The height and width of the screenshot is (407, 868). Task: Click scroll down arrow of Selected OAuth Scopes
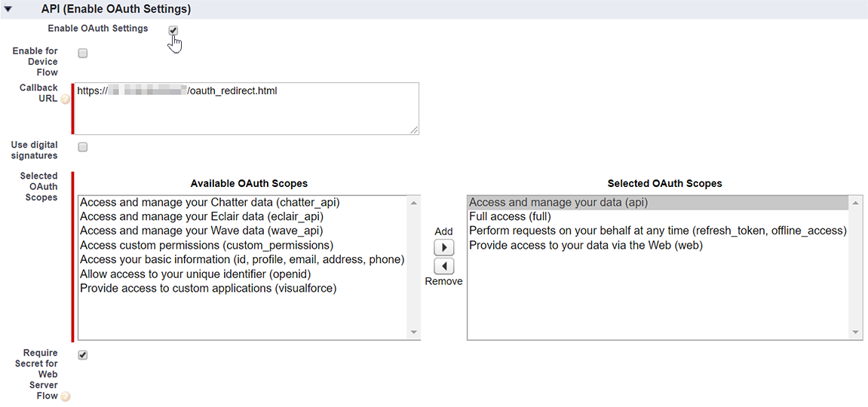pos(856,332)
